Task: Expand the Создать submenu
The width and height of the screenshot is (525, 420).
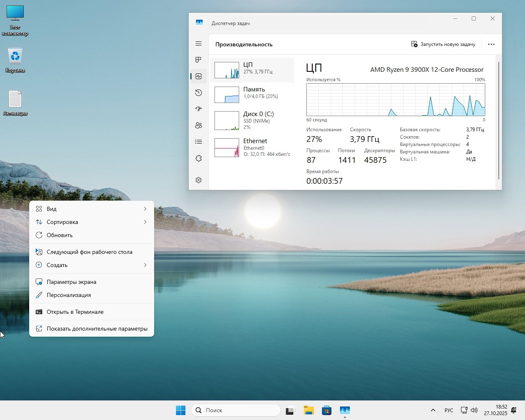Action: coord(91,265)
